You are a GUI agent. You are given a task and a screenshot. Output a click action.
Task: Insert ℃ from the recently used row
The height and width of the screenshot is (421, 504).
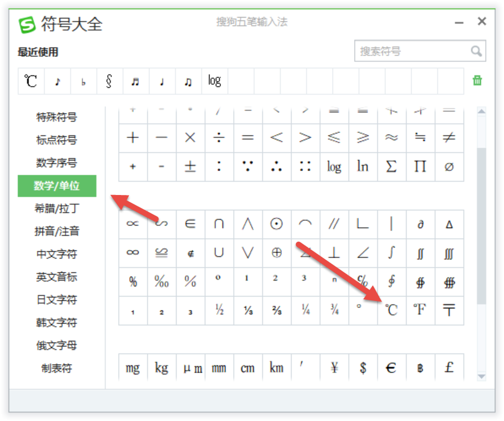[x=31, y=81]
